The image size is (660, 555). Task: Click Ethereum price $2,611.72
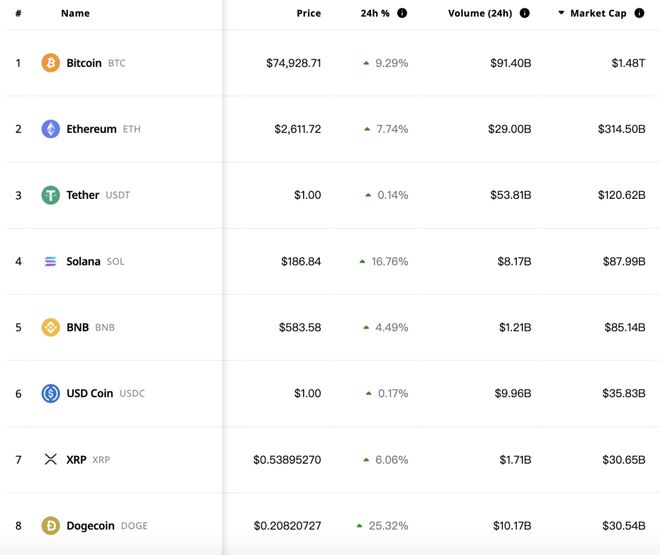pyautogui.click(x=298, y=129)
